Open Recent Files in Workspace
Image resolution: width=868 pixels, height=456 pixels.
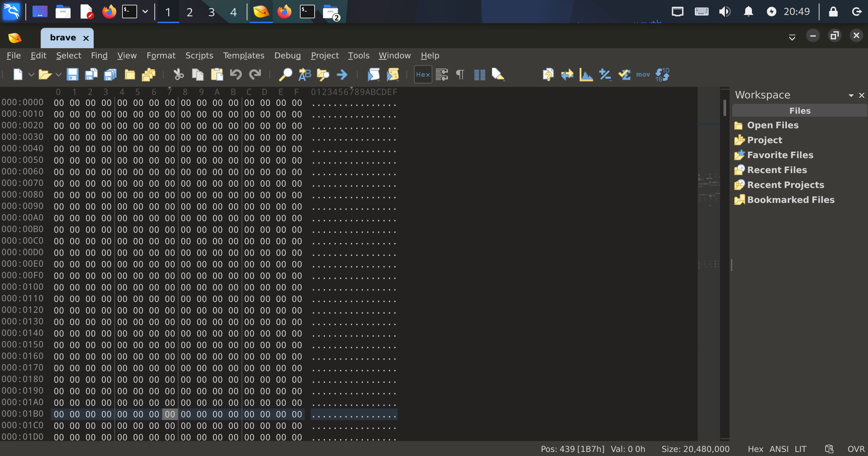[777, 170]
